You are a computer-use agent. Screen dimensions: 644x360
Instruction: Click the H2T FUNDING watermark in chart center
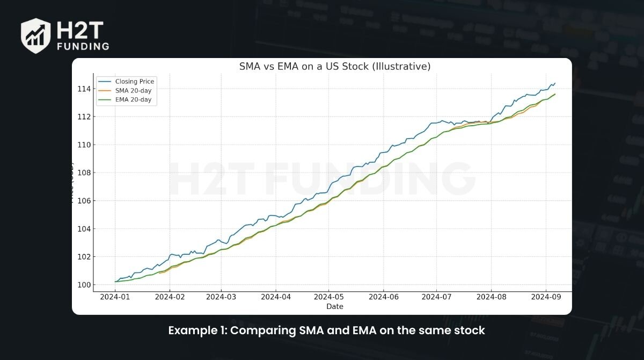point(322,178)
